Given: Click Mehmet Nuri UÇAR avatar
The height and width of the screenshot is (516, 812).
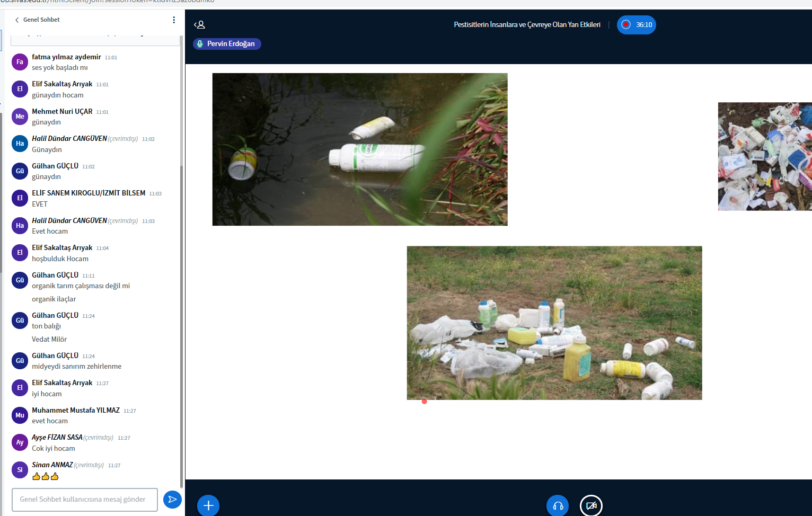Looking at the screenshot, I should [20, 117].
